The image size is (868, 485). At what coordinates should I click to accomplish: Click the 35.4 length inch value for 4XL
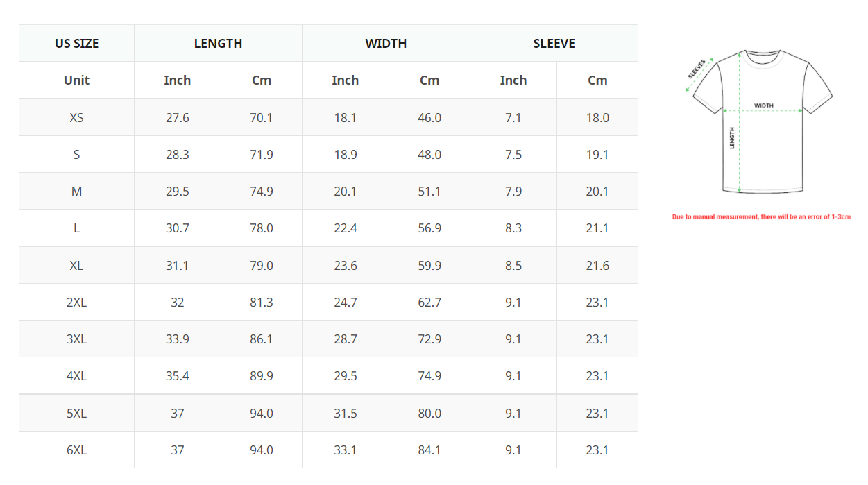[x=177, y=376]
